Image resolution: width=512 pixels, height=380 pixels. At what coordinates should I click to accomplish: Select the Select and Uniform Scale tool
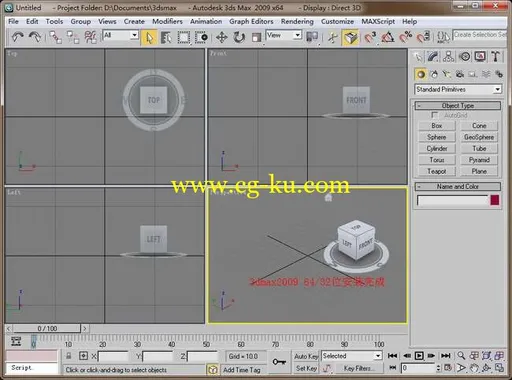[256, 37]
